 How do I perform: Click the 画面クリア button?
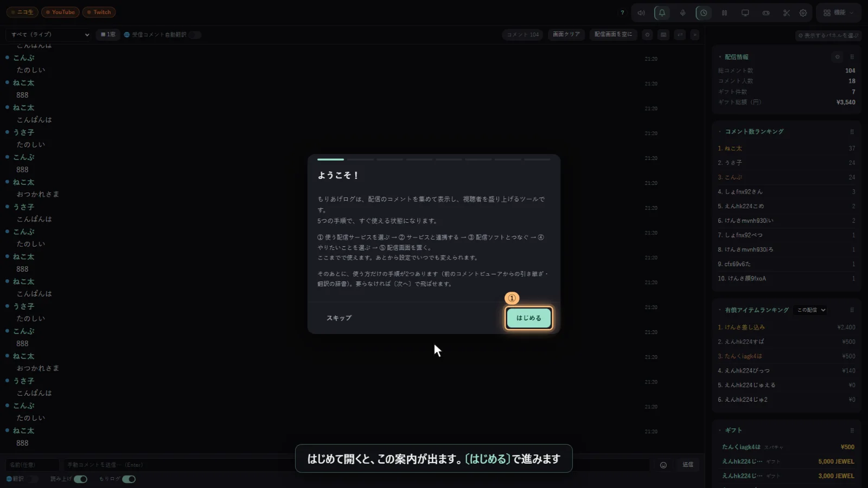566,35
